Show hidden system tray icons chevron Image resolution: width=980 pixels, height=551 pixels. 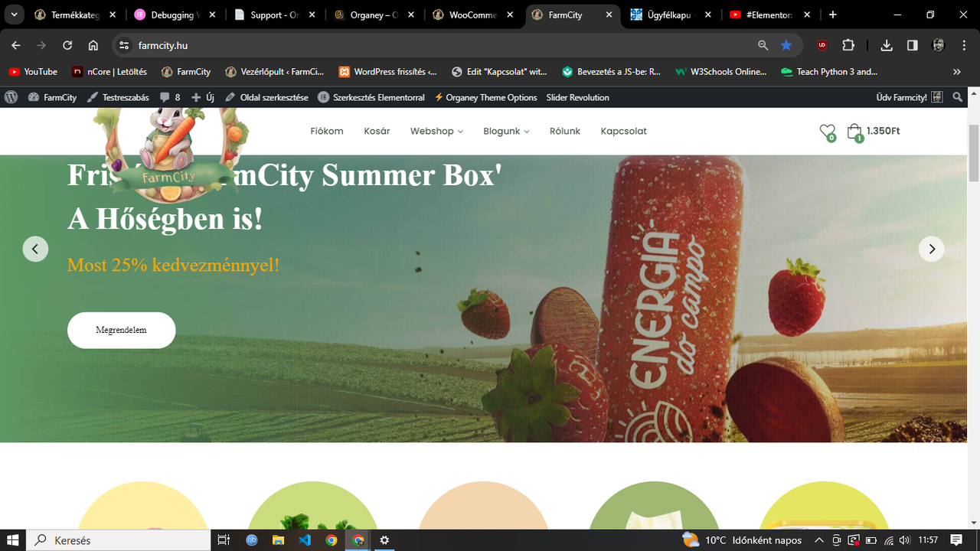[x=819, y=540]
